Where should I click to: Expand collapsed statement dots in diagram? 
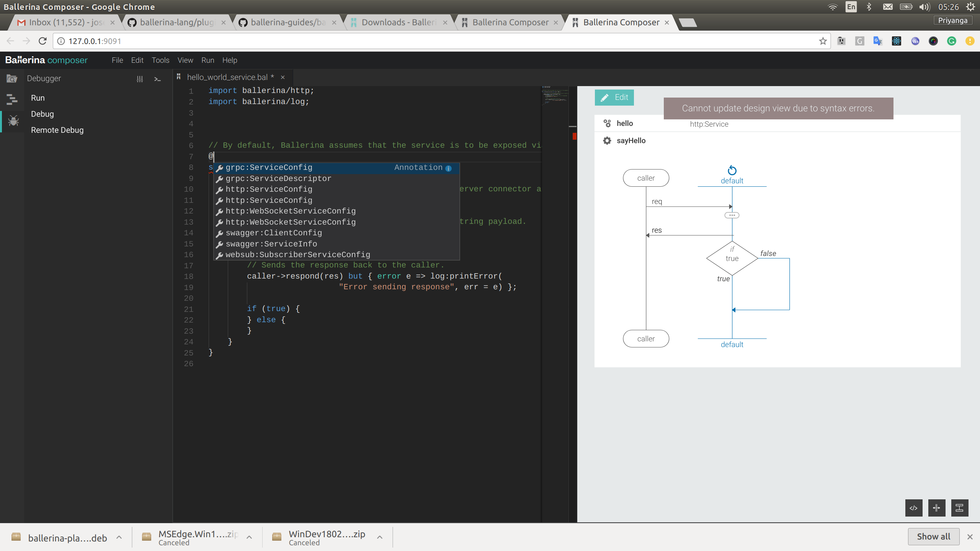click(x=732, y=215)
